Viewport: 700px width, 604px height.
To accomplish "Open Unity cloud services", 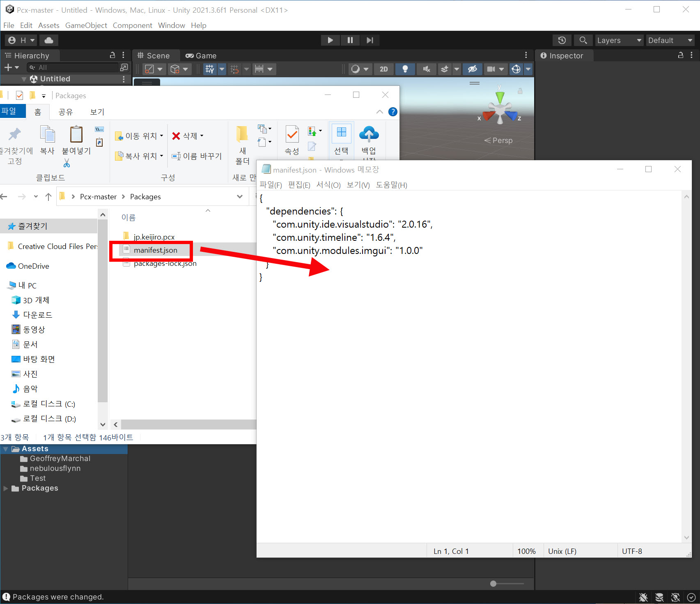I will (49, 40).
